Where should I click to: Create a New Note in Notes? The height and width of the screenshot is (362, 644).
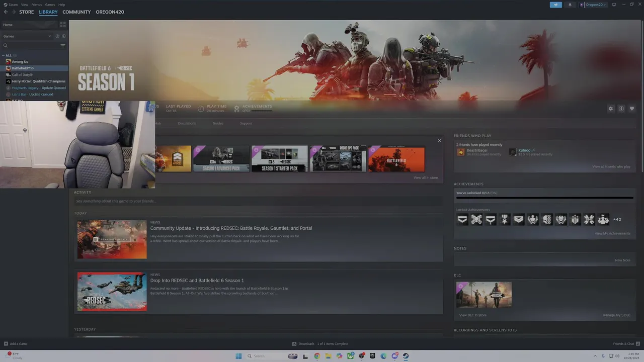[622, 260]
